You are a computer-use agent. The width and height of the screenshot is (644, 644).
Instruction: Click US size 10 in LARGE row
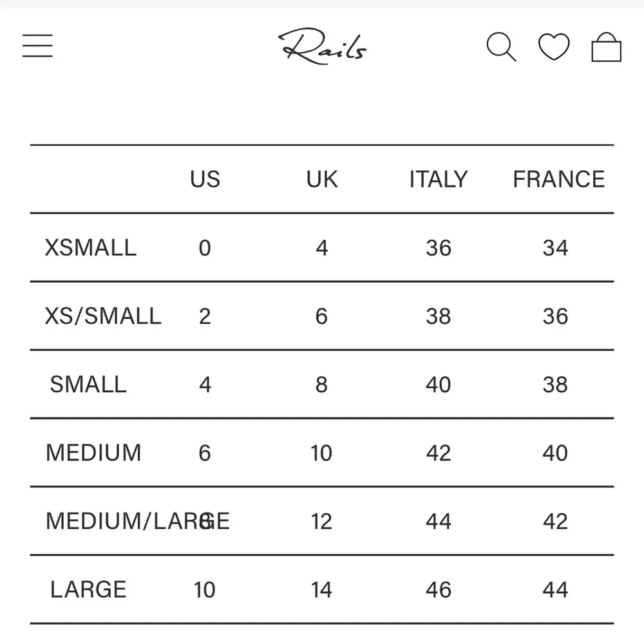[x=205, y=589]
